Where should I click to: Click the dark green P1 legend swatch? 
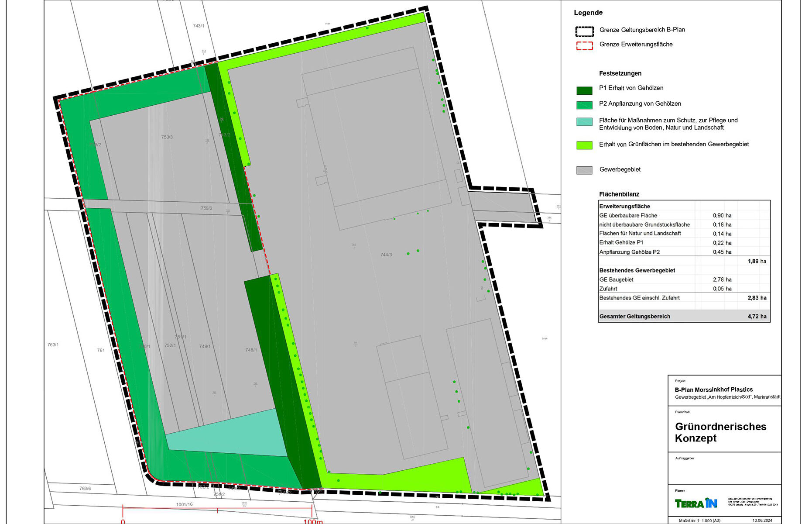[584, 90]
